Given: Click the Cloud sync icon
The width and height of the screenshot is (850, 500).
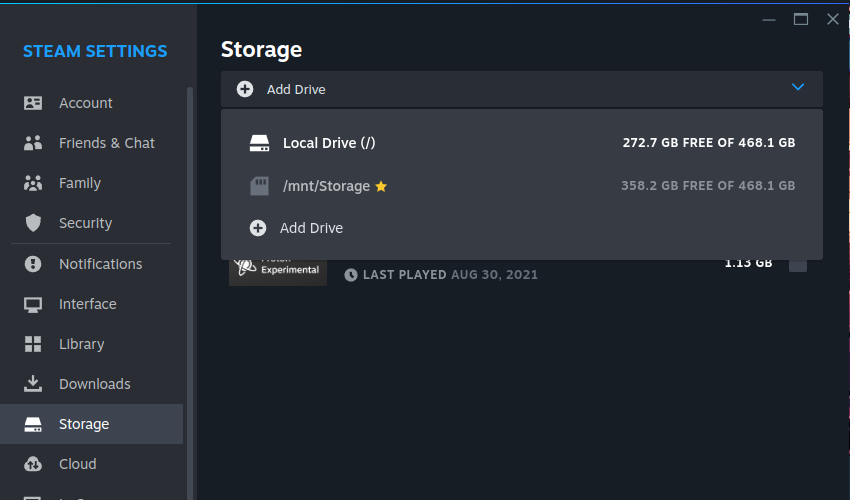Looking at the screenshot, I should pyautogui.click(x=33, y=464).
